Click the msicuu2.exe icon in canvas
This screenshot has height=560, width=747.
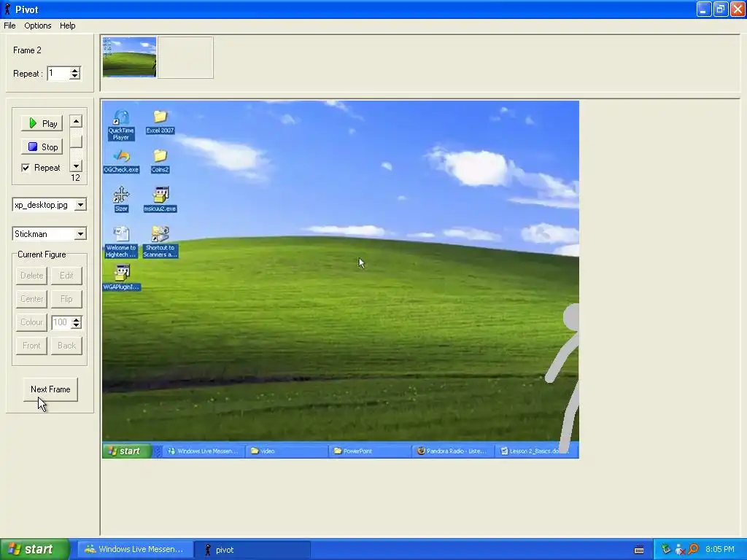(160, 199)
